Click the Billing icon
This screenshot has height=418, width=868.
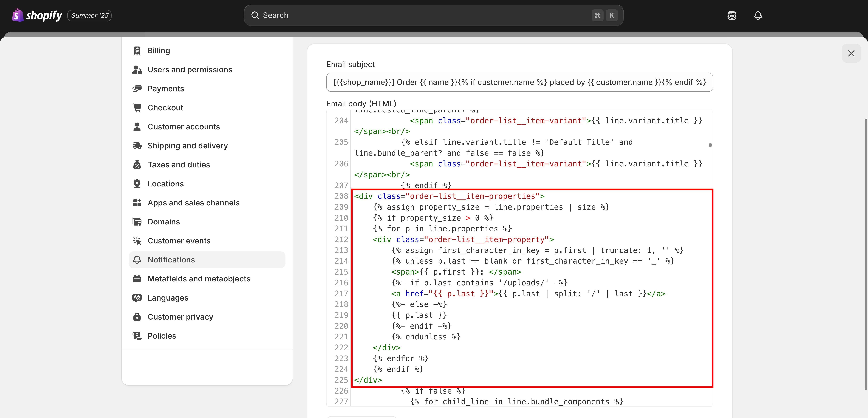point(137,51)
